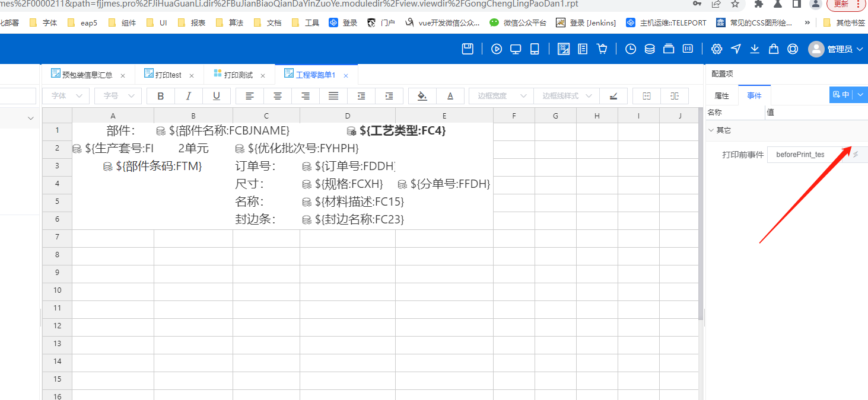Click the save icon in blue toolbar
The width and height of the screenshot is (868, 400).
(468, 49)
